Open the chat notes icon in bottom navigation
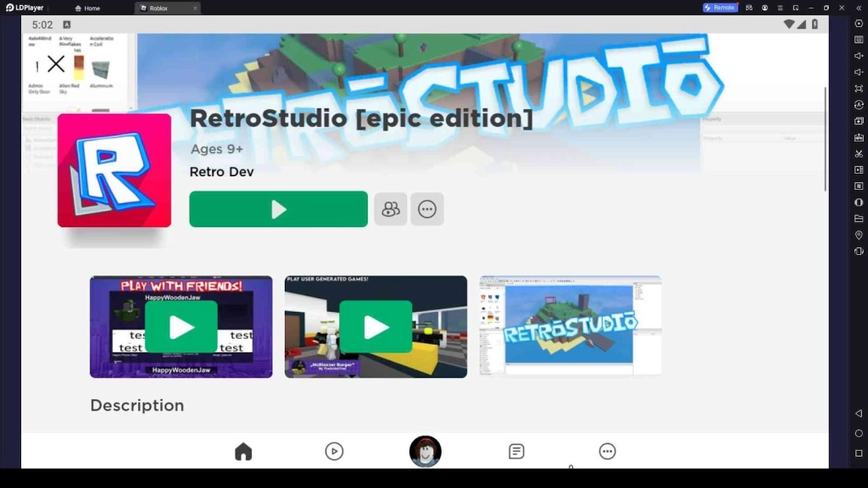 (x=516, y=452)
